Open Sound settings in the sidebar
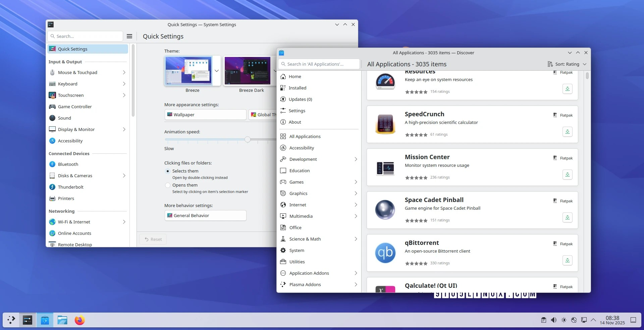 point(64,118)
